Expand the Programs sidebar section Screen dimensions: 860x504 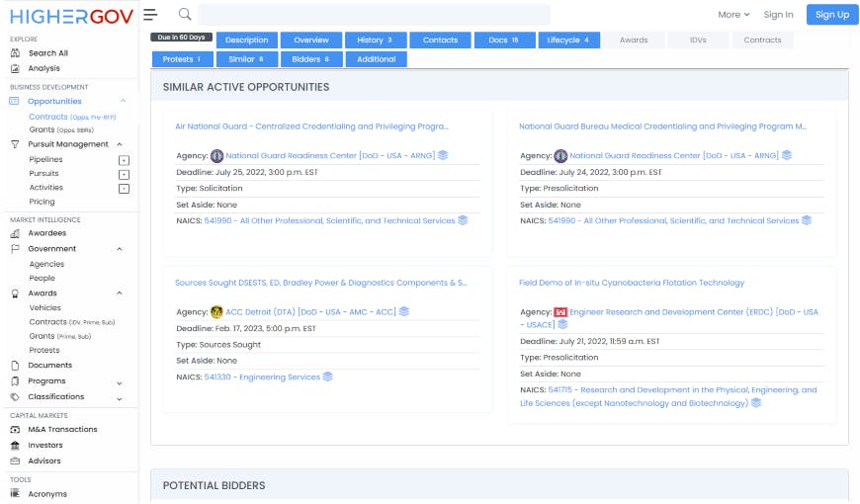[120, 383]
